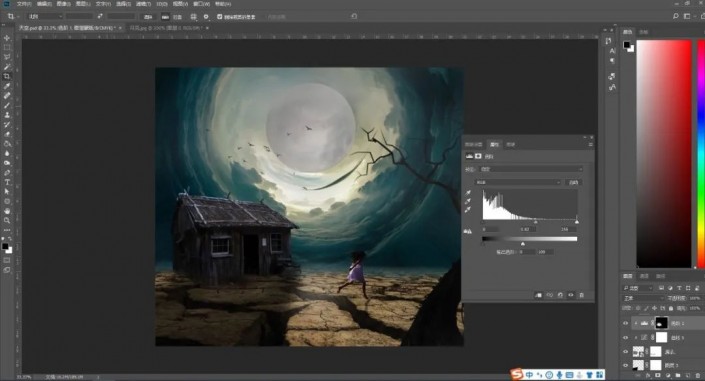This screenshot has height=381, width=705.
Task: Select the Healing Brush tool
Action: coord(7,95)
